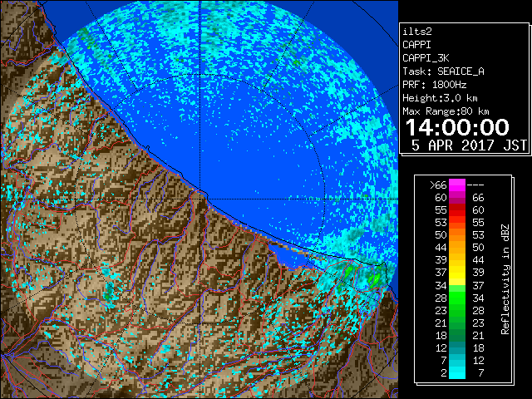Click the date '5 APR 2017 JST'
This screenshot has height=399, width=532.
click(x=469, y=145)
